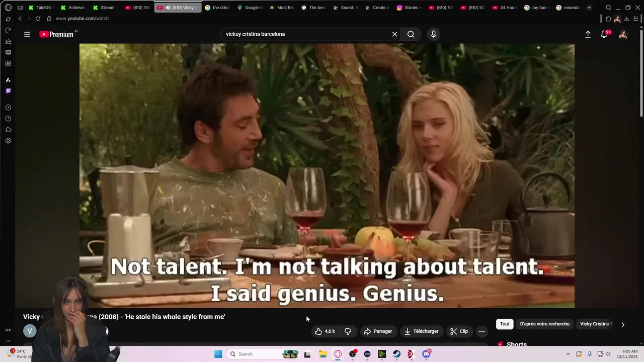Select the D'après votre recherche chip
Viewport: 644px width, 362px height.
click(x=544, y=324)
